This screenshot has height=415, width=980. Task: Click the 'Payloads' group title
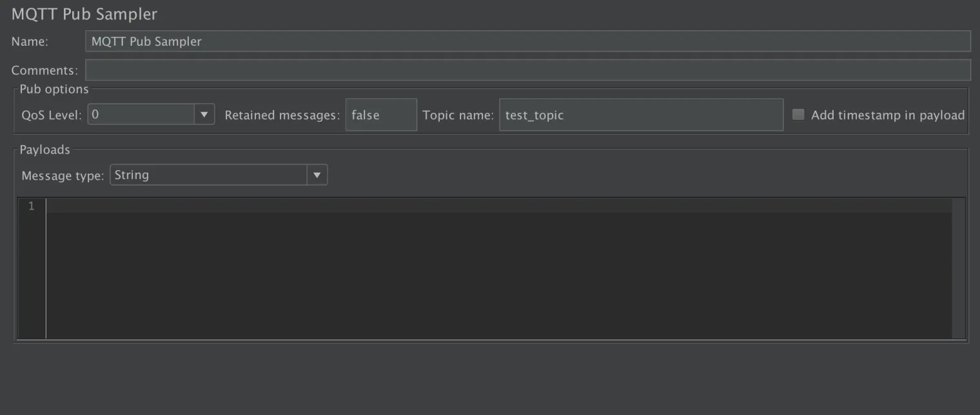point(44,150)
